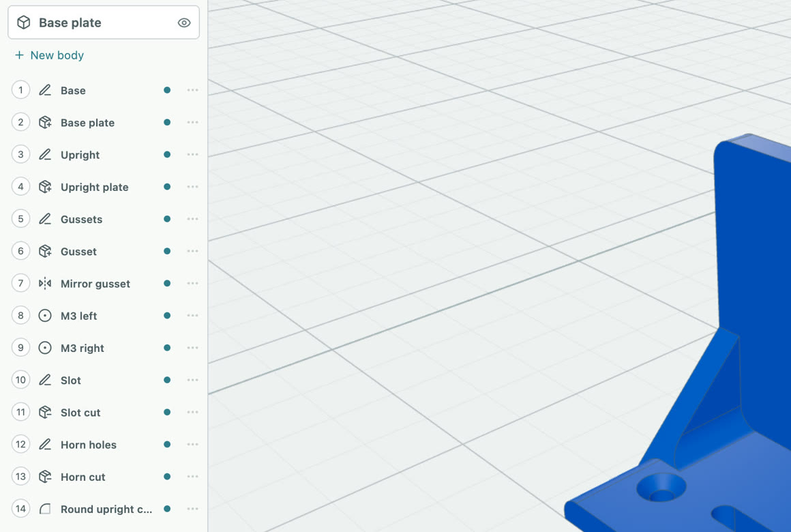Viewport: 791px width, 532px height.
Task: Select the 'Base' step label
Action: coord(73,90)
